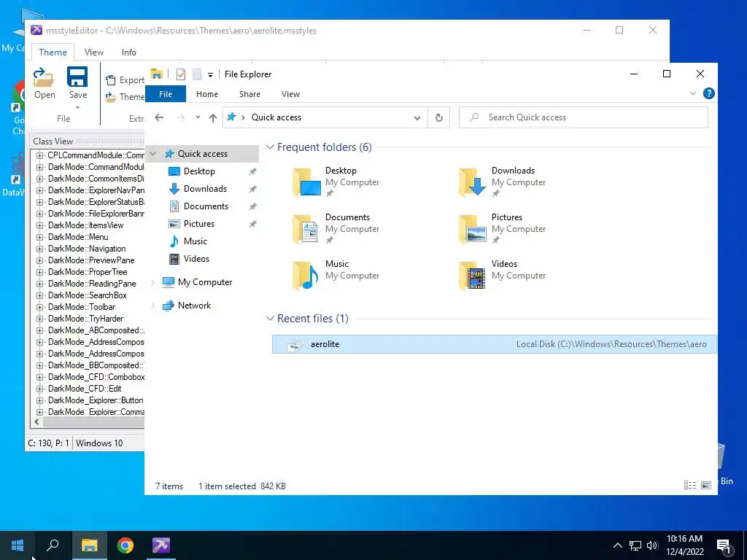The width and height of the screenshot is (747, 560).
Task: Select the Documents frequent folder icon
Action: tap(306, 228)
